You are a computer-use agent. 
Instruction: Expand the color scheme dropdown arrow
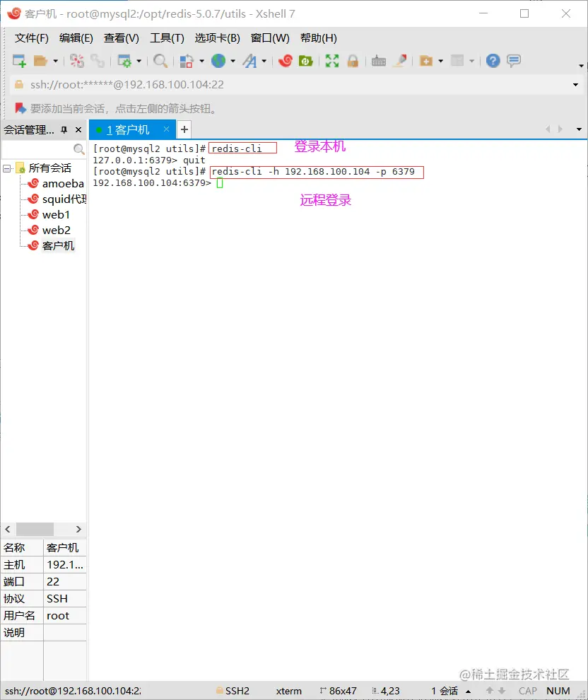point(201,61)
